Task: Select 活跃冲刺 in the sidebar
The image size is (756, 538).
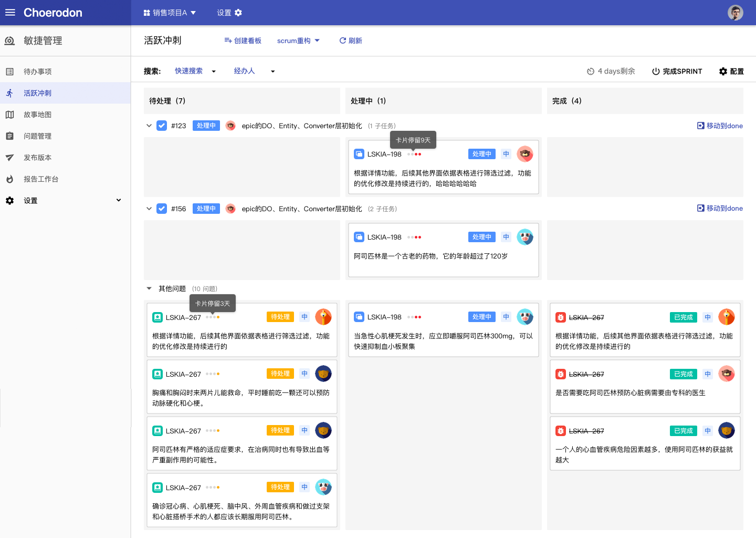Action: coord(65,93)
